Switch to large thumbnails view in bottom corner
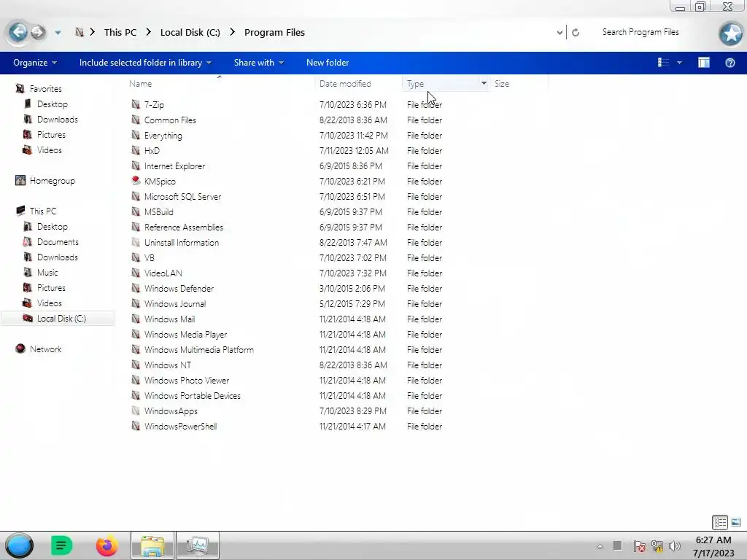Screen dimensions: 747x560 [736, 522]
